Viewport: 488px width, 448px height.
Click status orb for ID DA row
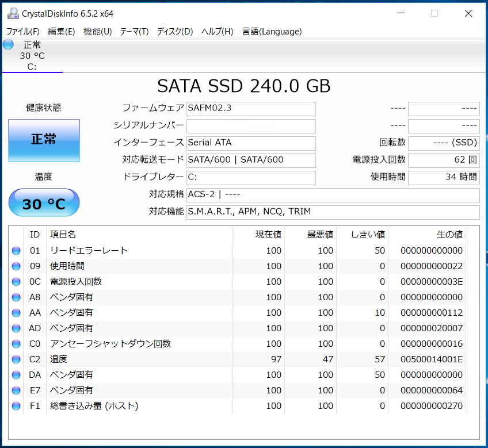16,375
